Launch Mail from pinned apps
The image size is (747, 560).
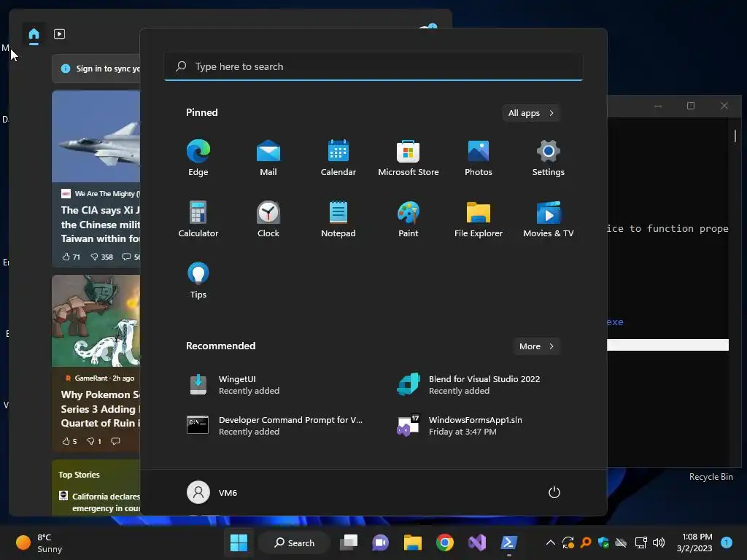(x=268, y=157)
